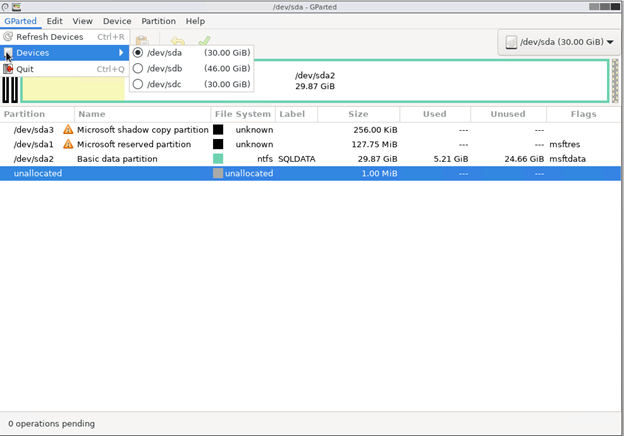Open the Edit menu
Screen dimensions: 624x436
click(55, 21)
